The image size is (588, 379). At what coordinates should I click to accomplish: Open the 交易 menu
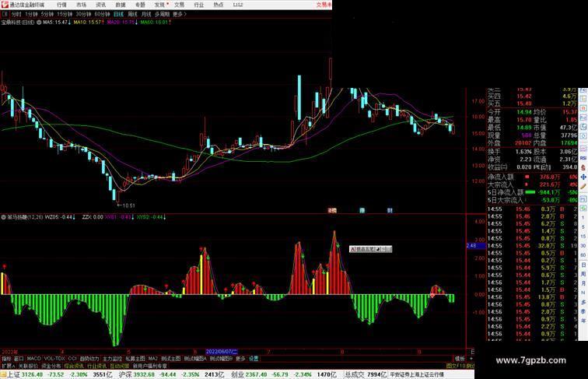click(179, 5)
